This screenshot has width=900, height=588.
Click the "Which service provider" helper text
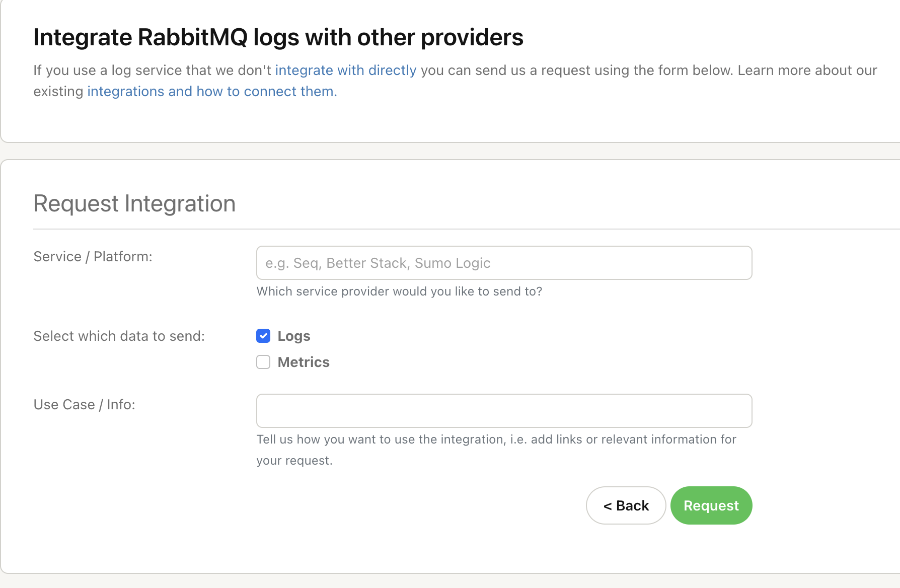399,291
